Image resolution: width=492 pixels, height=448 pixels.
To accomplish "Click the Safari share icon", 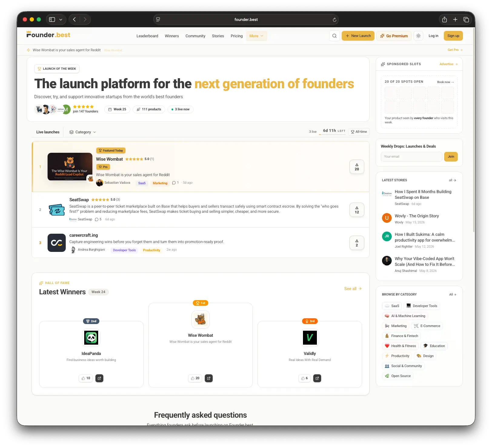I will (x=444, y=19).
